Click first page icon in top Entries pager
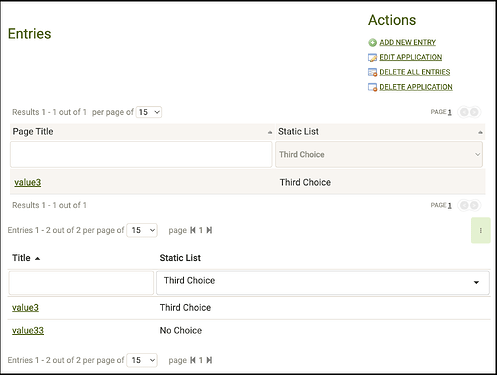This screenshot has width=497, height=375. click(x=193, y=230)
